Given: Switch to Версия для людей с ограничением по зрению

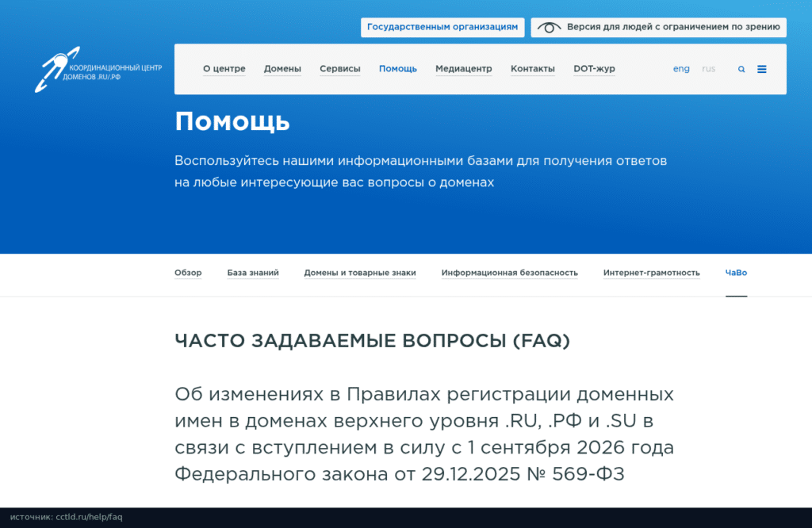Looking at the screenshot, I should (658, 27).
